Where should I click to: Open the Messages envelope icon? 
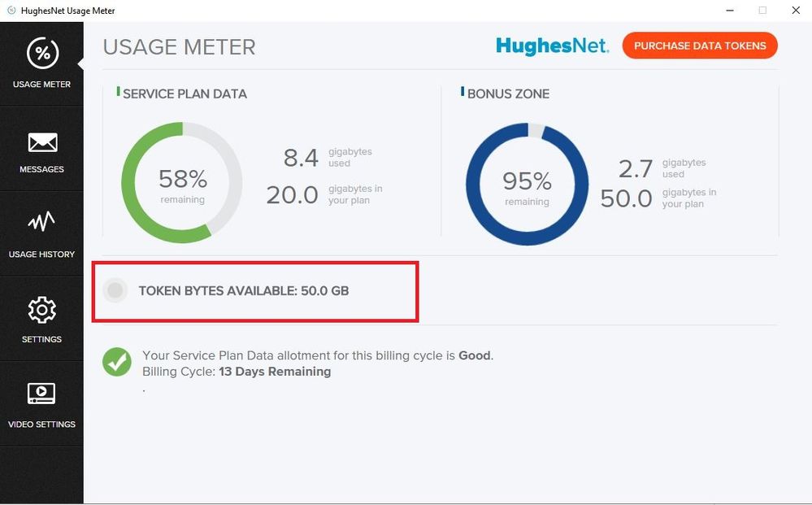click(42, 143)
